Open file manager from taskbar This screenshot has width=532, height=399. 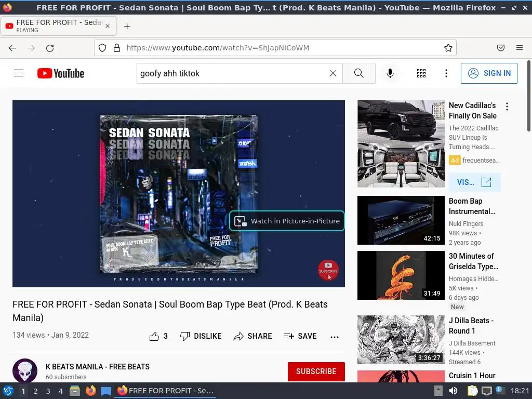(75, 391)
